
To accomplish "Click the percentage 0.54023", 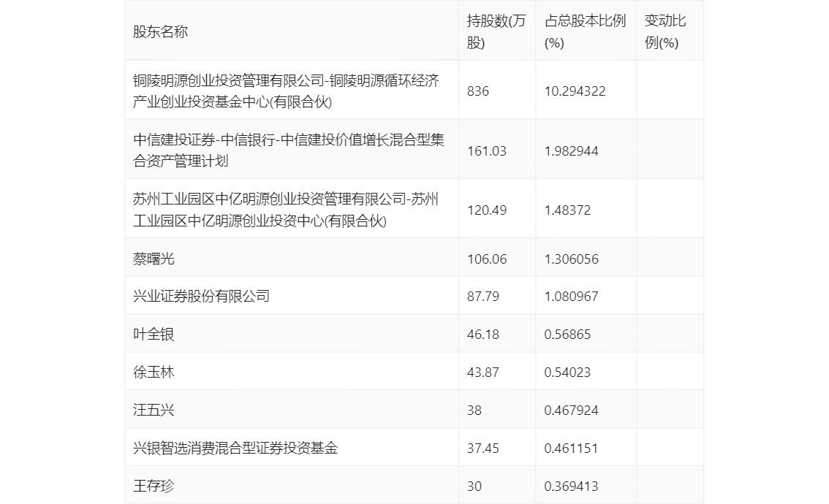I will click(x=568, y=373).
